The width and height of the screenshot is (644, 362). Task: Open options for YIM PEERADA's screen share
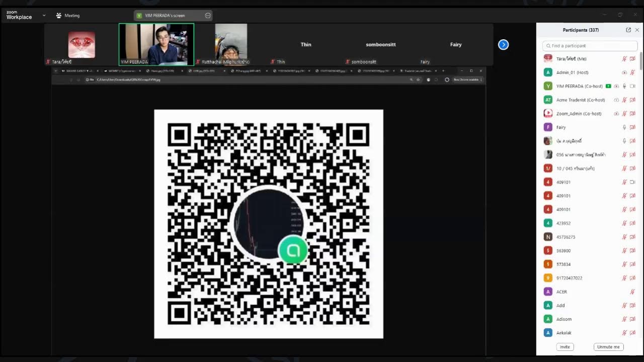(x=208, y=16)
